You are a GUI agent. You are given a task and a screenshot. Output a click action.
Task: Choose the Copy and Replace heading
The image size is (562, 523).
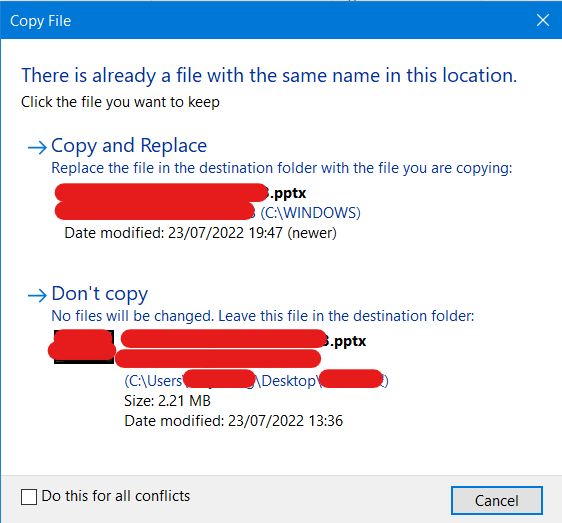click(x=129, y=146)
